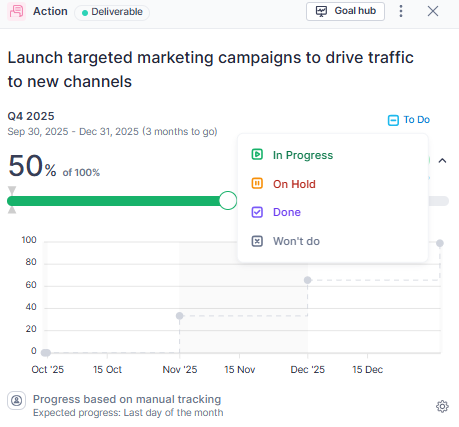Open the three-dot more options menu

click(x=401, y=11)
